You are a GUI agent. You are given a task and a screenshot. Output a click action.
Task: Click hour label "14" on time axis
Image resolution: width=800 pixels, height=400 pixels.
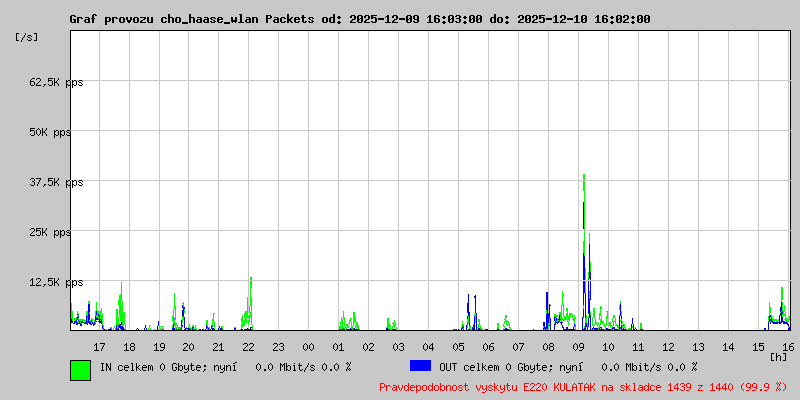click(x=728, y=347)
